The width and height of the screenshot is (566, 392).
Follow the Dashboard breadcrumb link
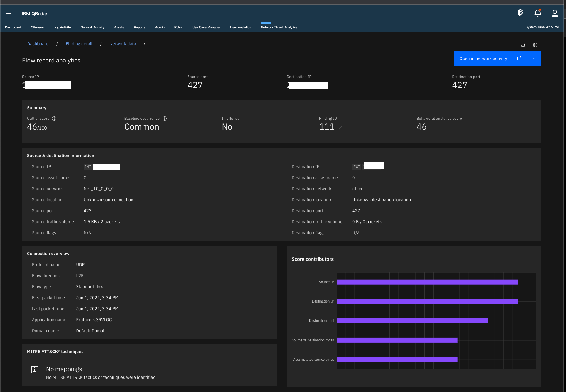[38, 44]
